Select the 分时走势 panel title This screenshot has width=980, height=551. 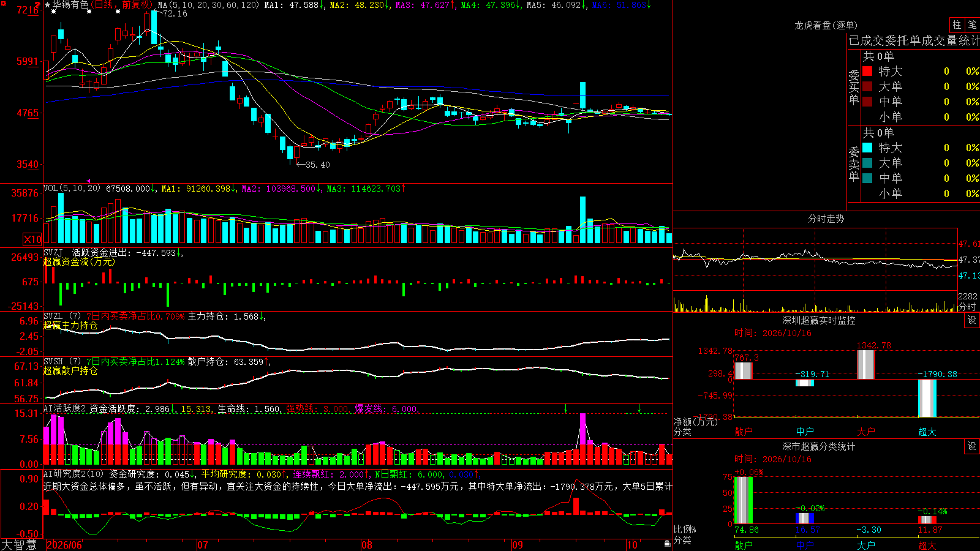[826, 219]
